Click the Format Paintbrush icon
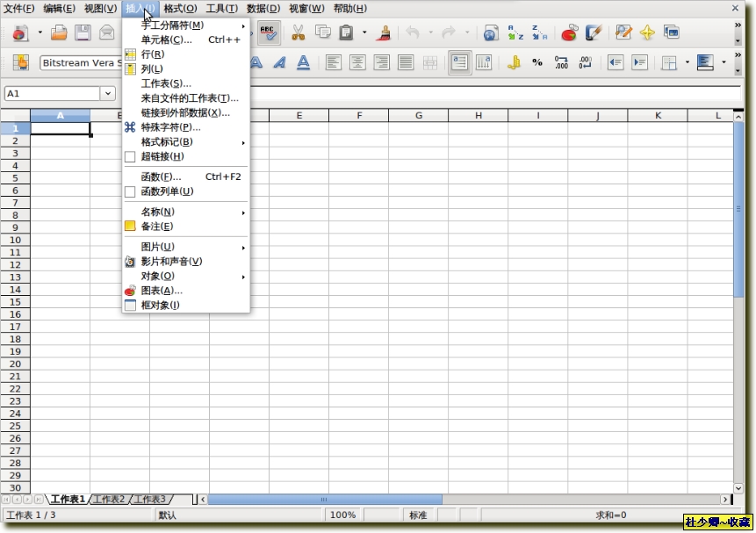Image resolution: width=756 pixels, height=533 pixels. click(384, 33)
